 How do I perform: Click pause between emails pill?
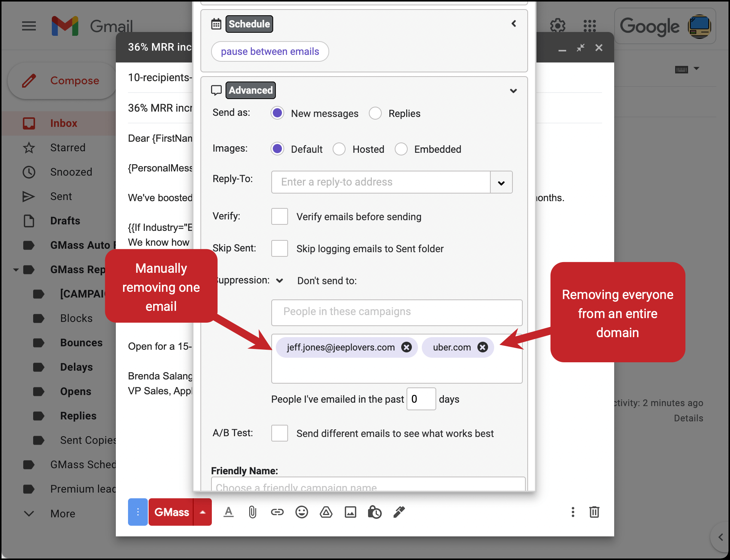coord(270,51)
